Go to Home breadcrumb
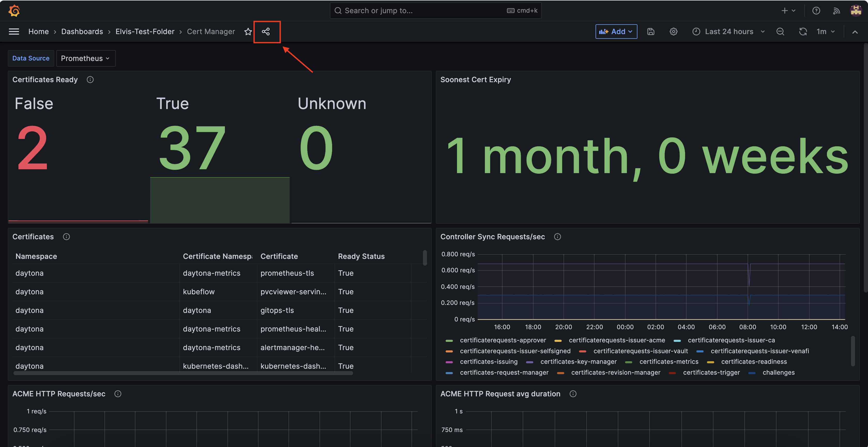The image size is (868, 447). pos(39,31)
